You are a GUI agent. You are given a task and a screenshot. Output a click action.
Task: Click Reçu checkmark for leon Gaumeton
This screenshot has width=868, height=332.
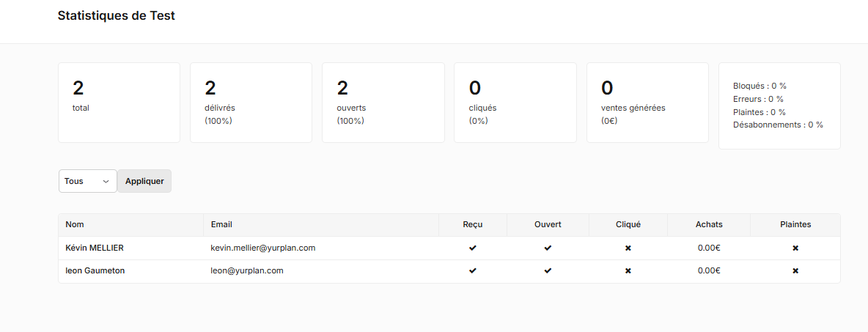472,271
